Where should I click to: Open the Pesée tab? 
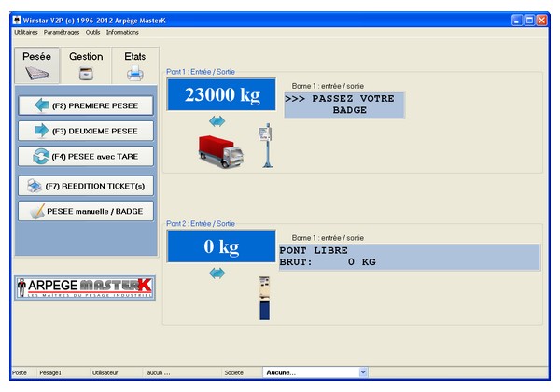pos(36,65)
